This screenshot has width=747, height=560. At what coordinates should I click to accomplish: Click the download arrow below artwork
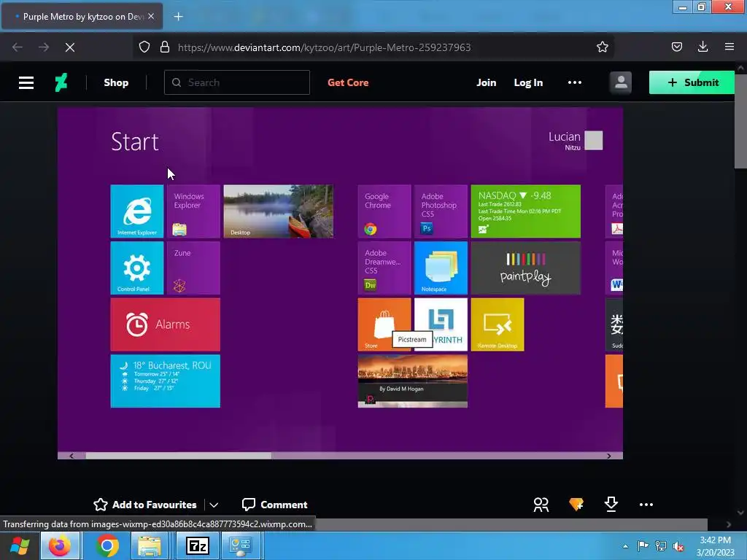611,504
